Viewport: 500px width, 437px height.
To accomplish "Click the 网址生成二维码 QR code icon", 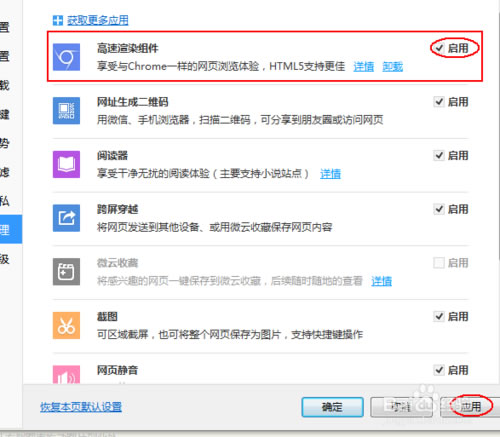I will point(66,111).
